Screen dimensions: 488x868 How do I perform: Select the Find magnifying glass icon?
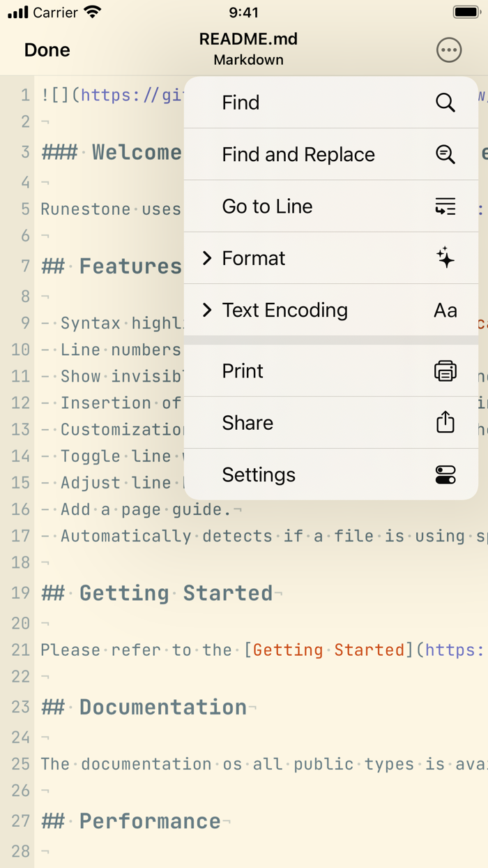coord(445,103)
